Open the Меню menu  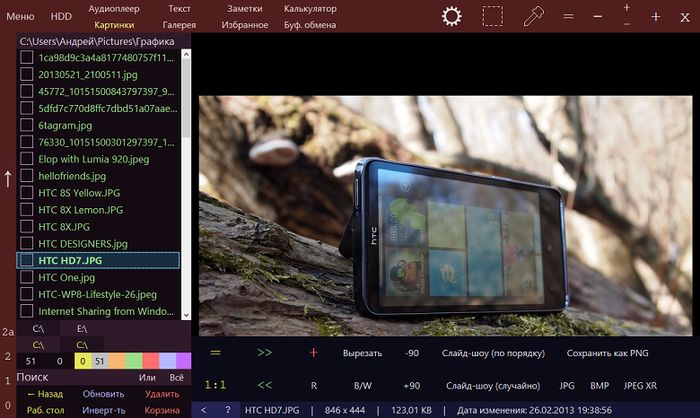tap(20, 17)
